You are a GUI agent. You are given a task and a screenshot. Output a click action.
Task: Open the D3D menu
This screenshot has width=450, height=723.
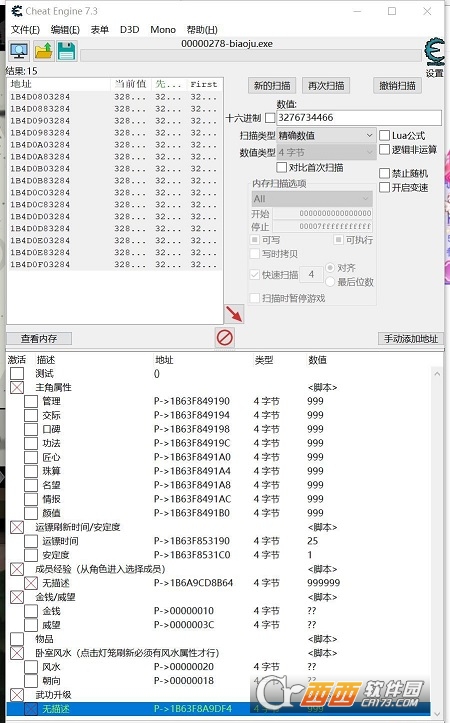130,30
